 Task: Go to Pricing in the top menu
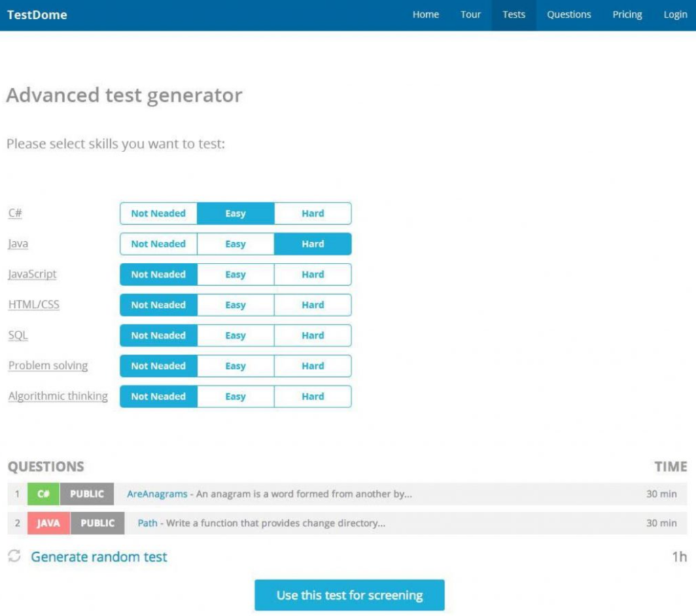pos(627,15)
